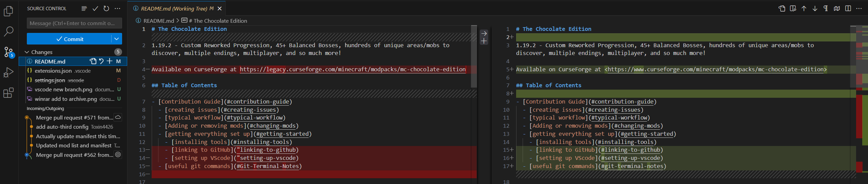This screenshot has width=868, height=184.
Task: Split the editor to the right
Action: pyautogui.click(x=848, y=8)
